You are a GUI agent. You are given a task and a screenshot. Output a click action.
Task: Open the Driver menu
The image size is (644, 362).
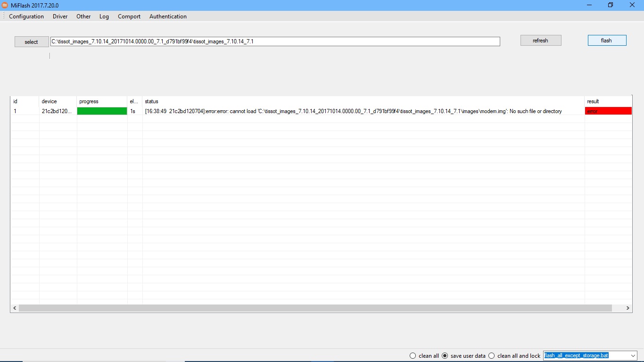tap(60, 16)
